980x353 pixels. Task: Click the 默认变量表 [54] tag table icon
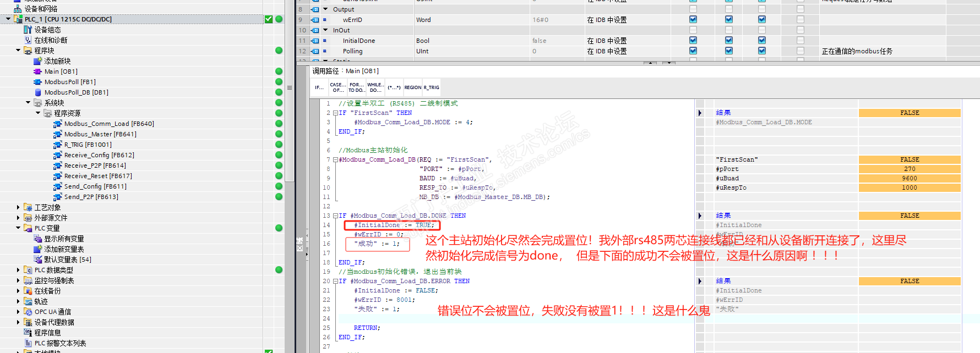[x=38, y=260]
